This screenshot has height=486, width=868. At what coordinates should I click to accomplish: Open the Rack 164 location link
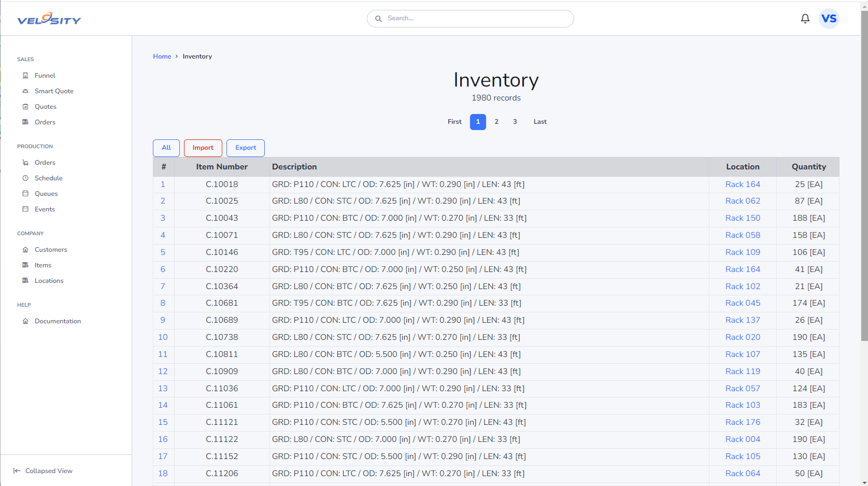[x=743, y=184]
